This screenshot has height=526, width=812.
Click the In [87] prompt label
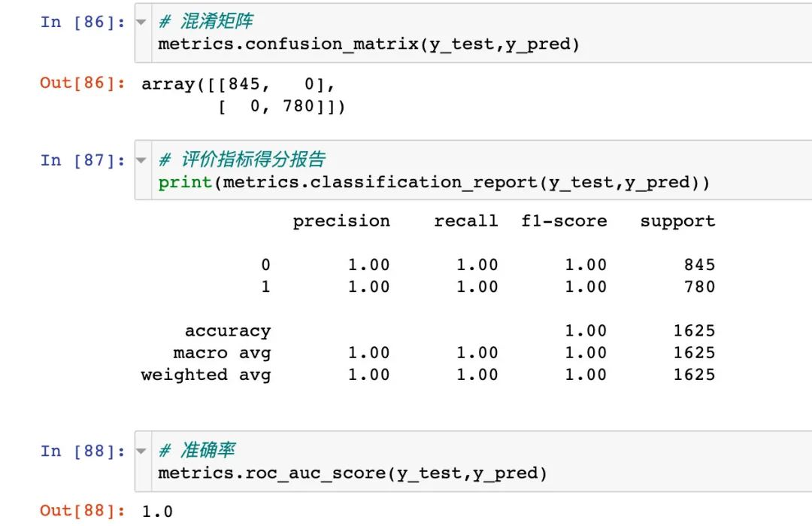pos(83,160)
